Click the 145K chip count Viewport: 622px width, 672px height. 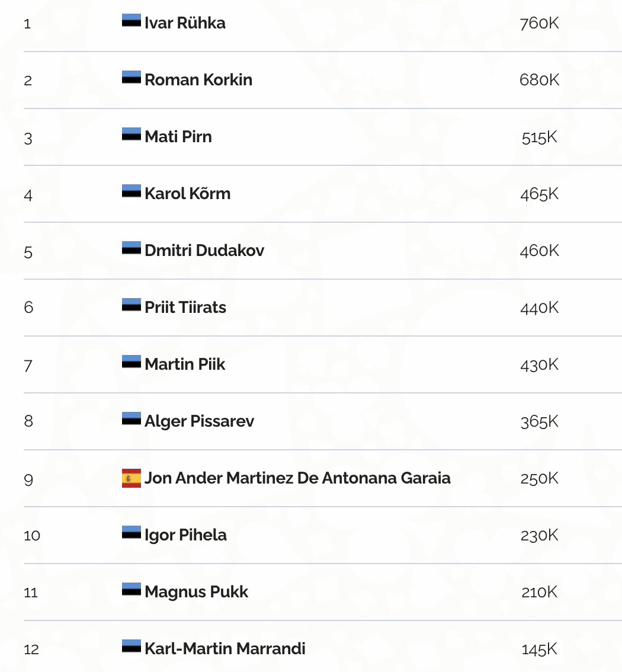539,649
